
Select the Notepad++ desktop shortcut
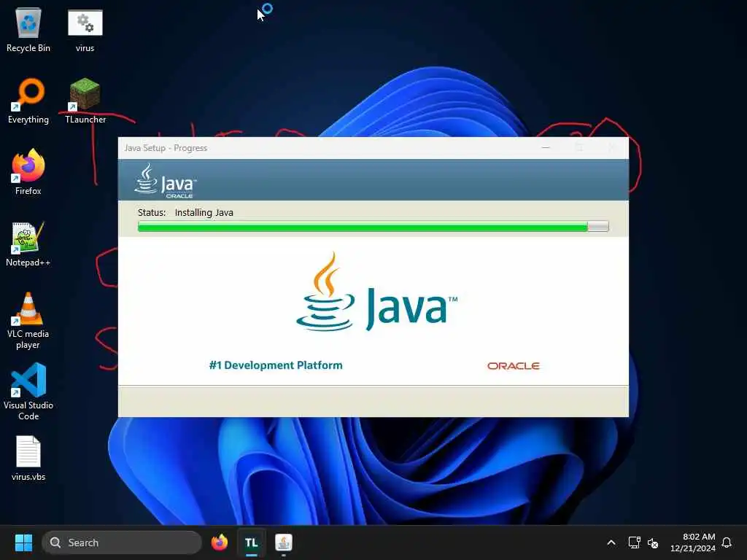pos(28,244)
